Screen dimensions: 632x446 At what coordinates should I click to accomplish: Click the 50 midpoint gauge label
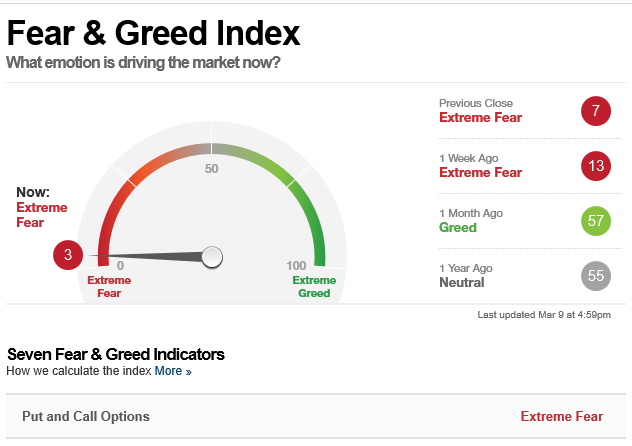pos(211,168)
